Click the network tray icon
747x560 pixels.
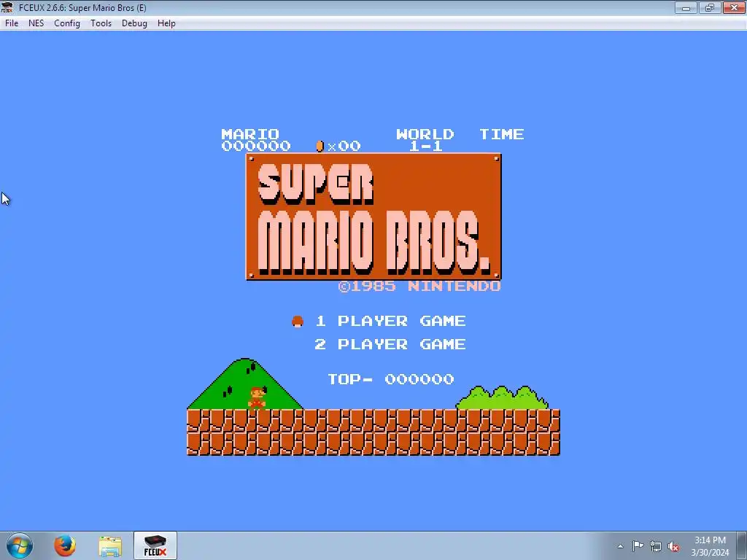tap(656, 547)
